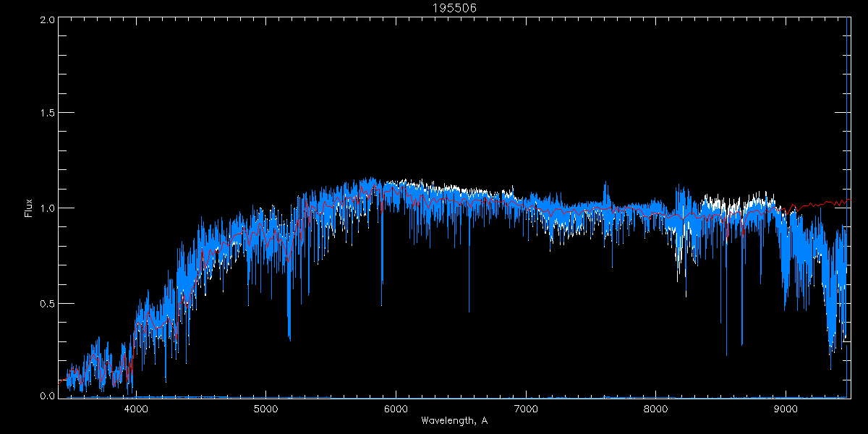Click the 0.5 flux tick label
The image size is (868, 434).
coord(48,303)
